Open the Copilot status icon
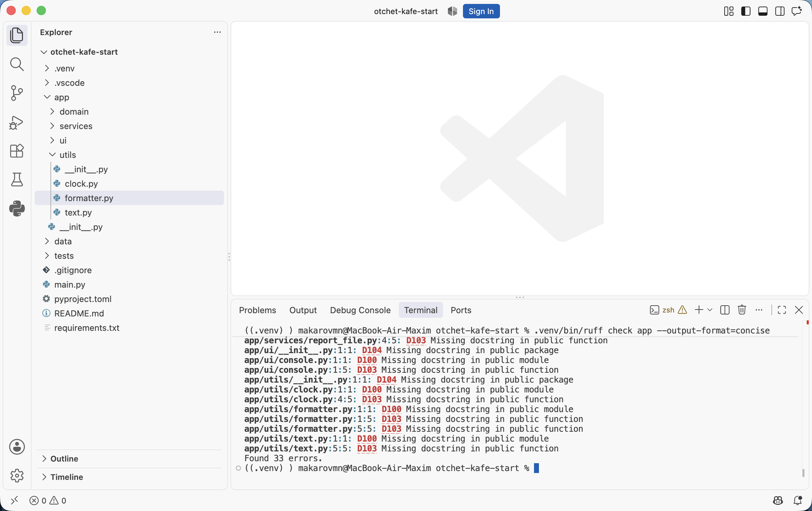This screenshot has width=812, height=511. (x=778, y=500)
